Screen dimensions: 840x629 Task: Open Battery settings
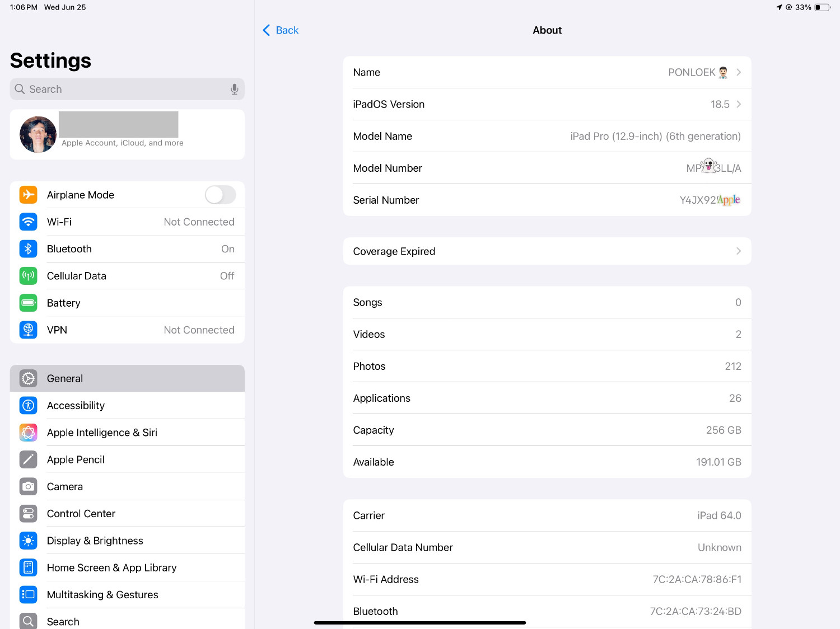click(127, 303)
